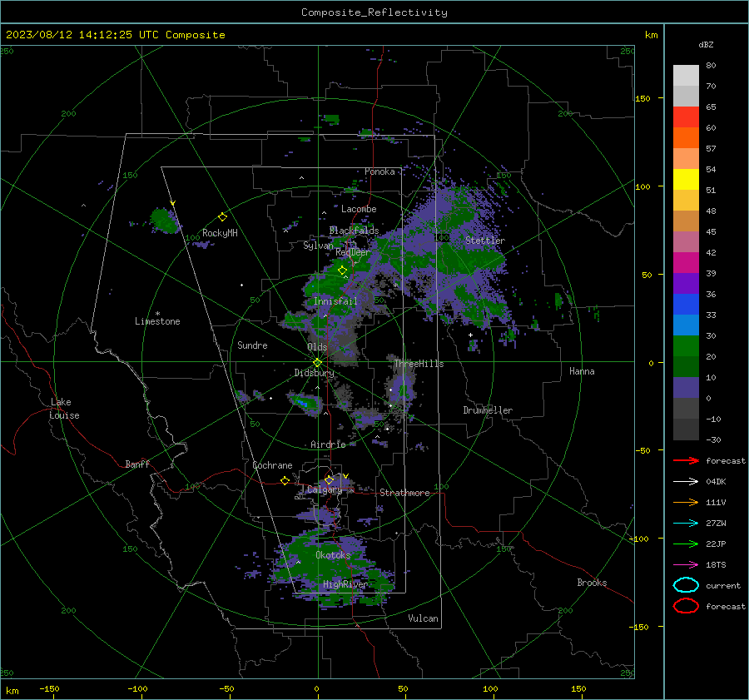Select the Strathmore label
The height and width of the screenshot is (700, 749).
[404, 493]
